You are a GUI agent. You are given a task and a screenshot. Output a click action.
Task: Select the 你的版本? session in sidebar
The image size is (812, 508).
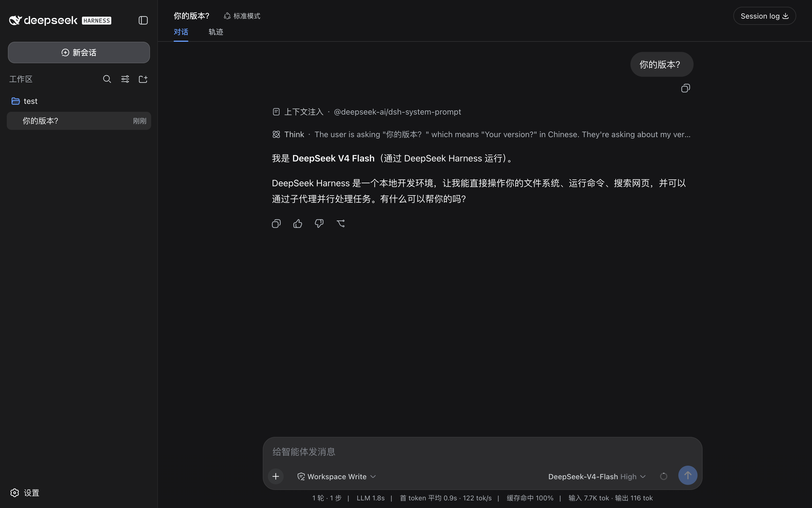click(79, 121)
